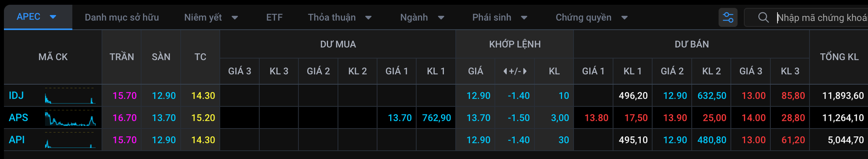Click right arrow in the +/- column header
This screenshot has height=159, width=868.
(525, 71)
